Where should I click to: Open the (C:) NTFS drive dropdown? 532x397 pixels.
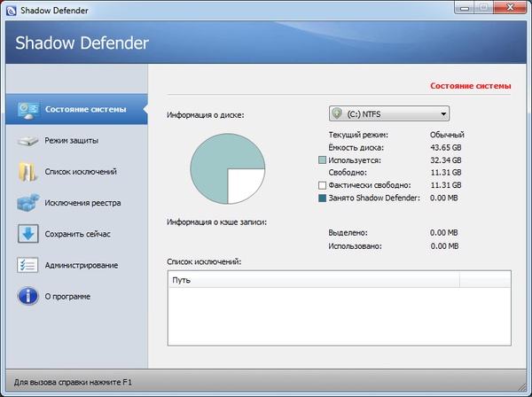(388, 113)
